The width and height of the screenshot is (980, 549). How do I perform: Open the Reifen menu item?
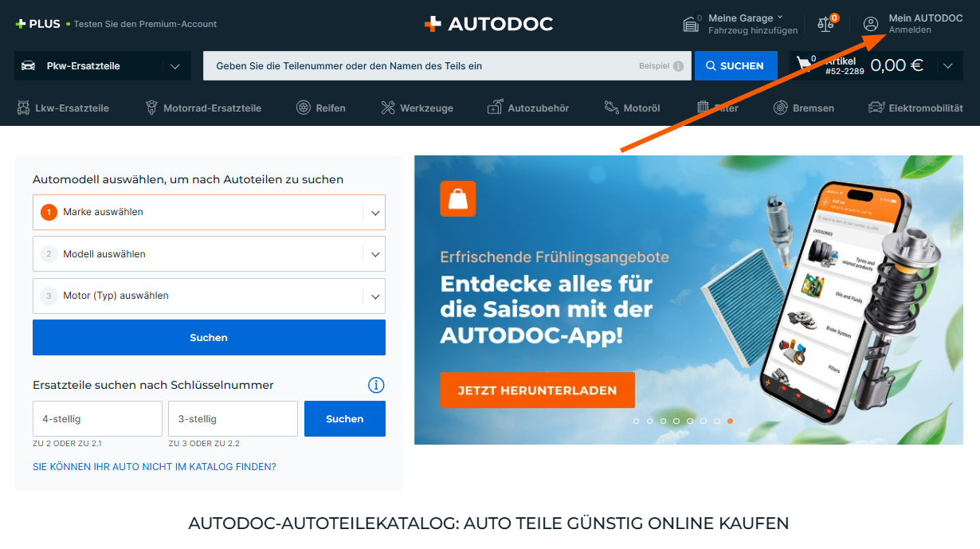321,108
